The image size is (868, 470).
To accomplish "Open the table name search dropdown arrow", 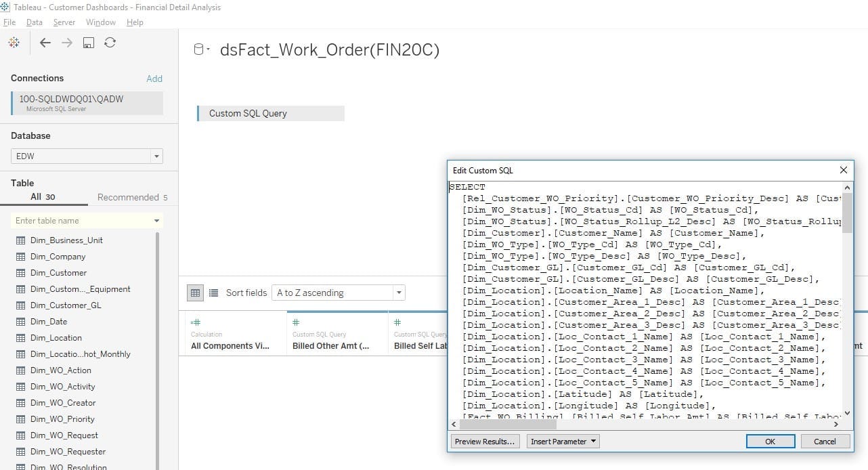I will [157, 221].
